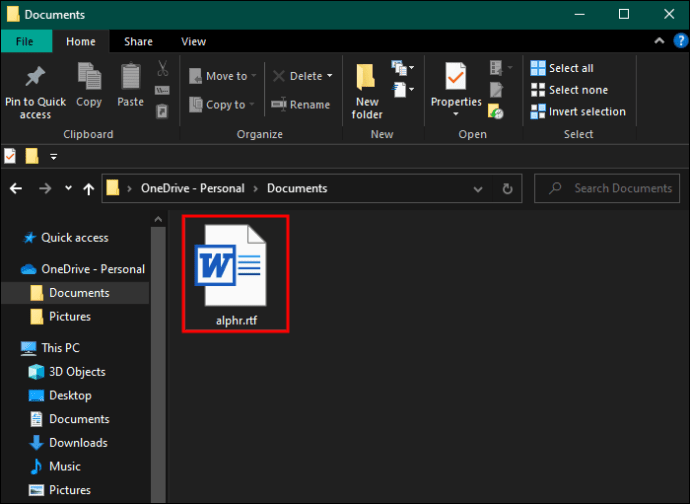Open the Recent locations dropdown
Image resolution: width=690 pixels, height=504 pixels.
click(68, 188)
